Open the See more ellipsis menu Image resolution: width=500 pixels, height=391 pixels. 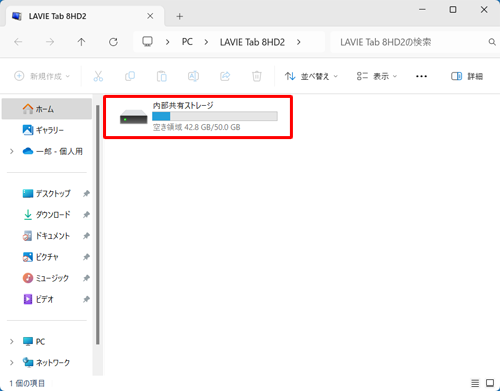pos(421,76)
